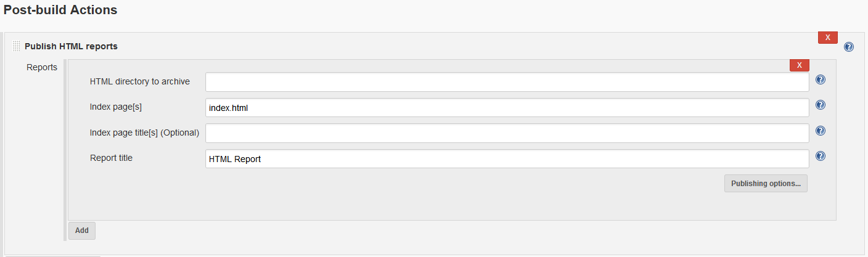Click the Index page title[s] (Optional) label

pos(145,132)
